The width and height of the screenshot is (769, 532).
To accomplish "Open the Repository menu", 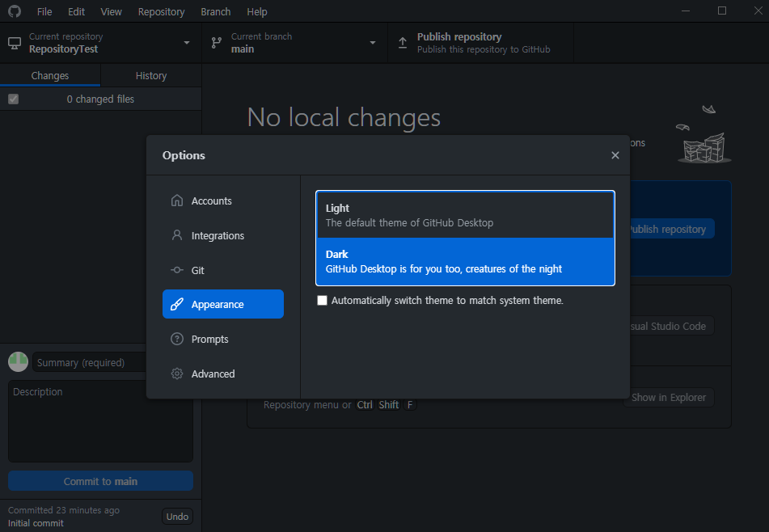I will (162, 12).
